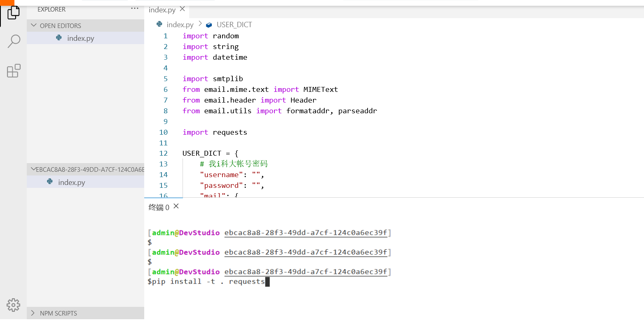Screen dimensions: 644x332
Task: Click 'parseaddr' in line 8
Action: pos(358,111)
